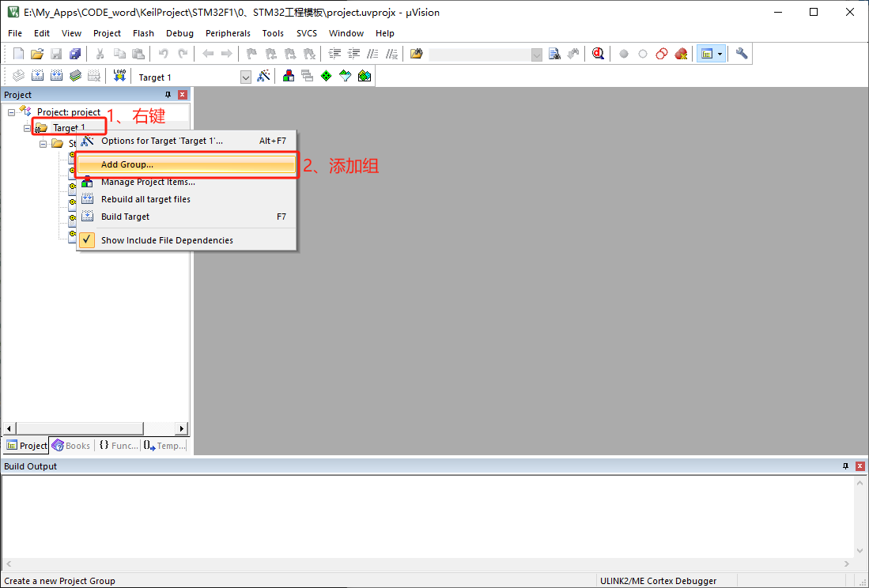
Task: Close the Project panel
Action: click(183, 95)
